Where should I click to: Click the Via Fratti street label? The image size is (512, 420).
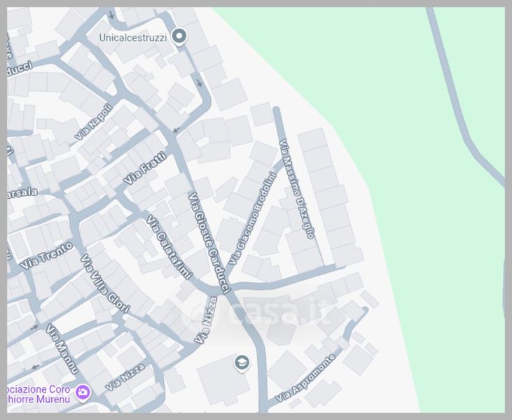point(145,169)
